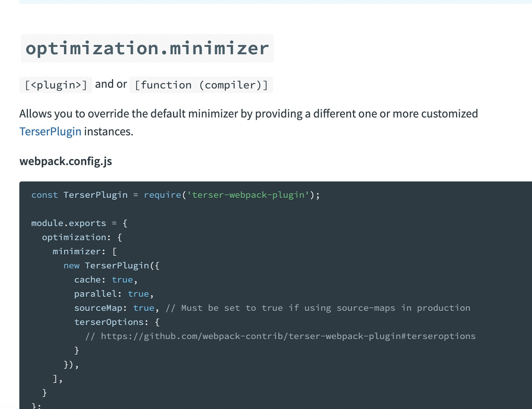Click the optimization.minimizer heading
Screen dimensions: 532x409
(147, 49)
